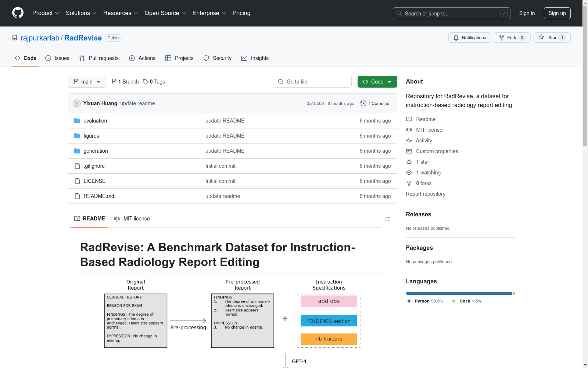Open the commit history clock icon
Screen dimensions: 588x368
pos(363,103)
